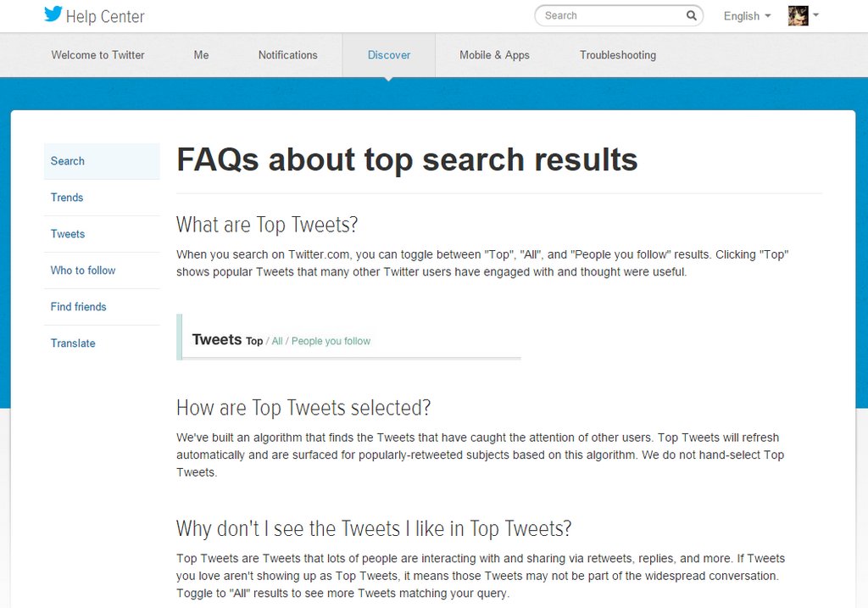Viewport: 868px width, 608px height.
Task: Open the user avatar profile picture
Action: pyautogui.click(x=798, y=15)
